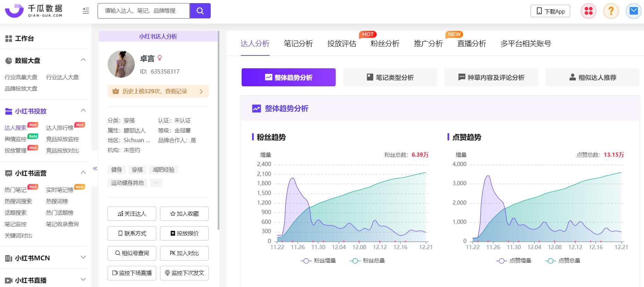Open 行业流量大盘 link
This screenshot has height=287, width=644.
[x=21, y=77]
